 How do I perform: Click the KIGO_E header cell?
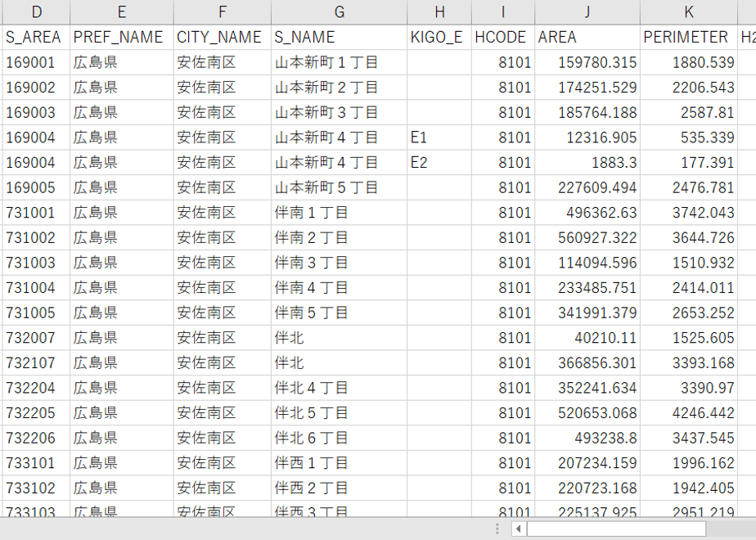[439, 37]
